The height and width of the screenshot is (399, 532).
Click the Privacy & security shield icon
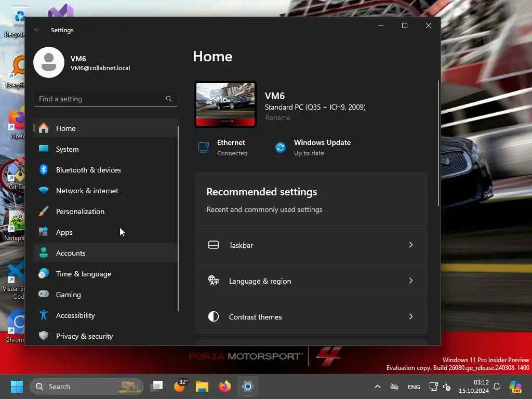pos(44,336)
